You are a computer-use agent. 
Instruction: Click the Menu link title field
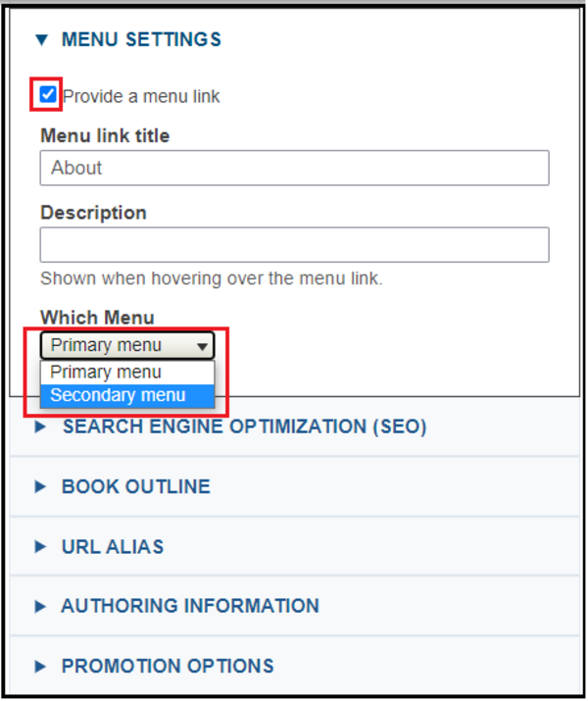tap(294, 168)
